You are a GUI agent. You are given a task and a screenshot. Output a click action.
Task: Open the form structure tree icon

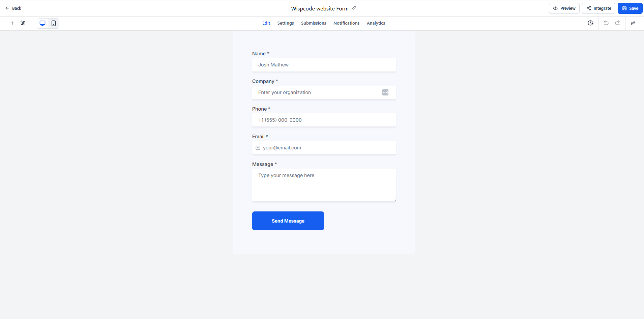23,23
